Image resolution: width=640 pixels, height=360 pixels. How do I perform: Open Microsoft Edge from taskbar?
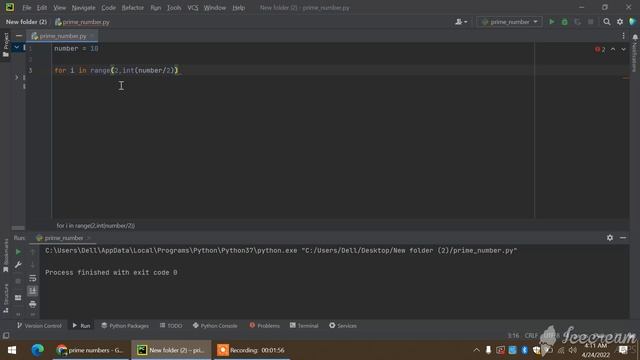coord(38,350)
